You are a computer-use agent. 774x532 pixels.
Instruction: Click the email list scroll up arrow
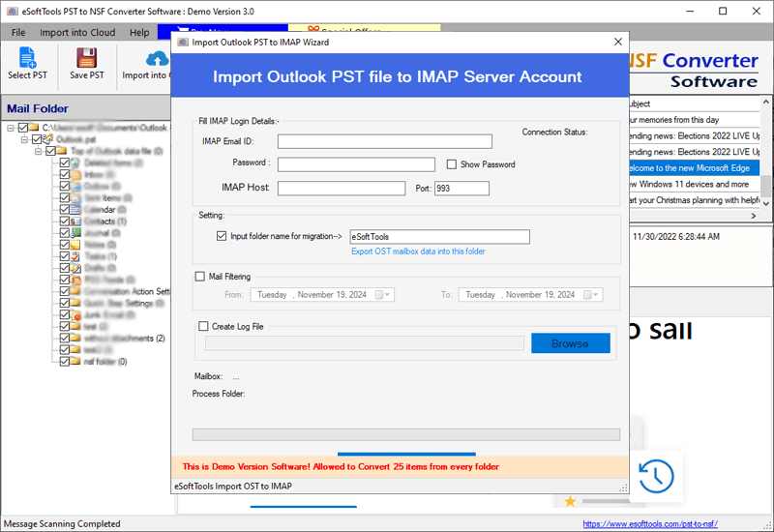coord(765,102)
